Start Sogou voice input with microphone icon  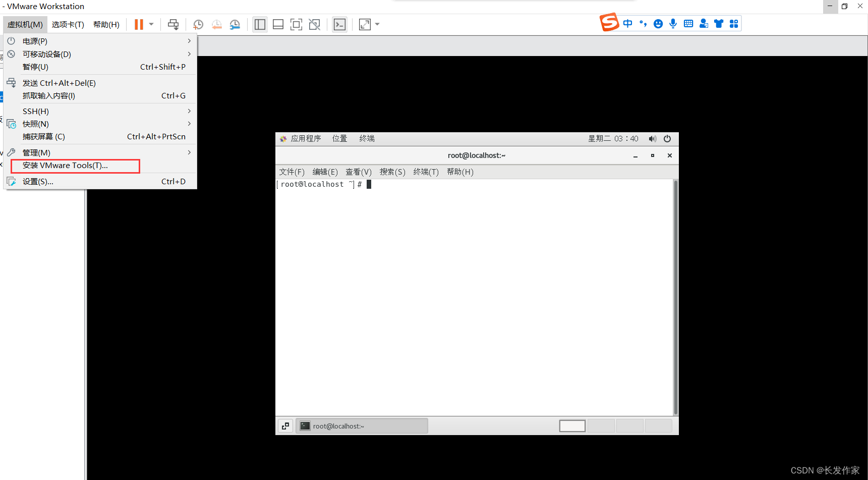click(673, 23)
